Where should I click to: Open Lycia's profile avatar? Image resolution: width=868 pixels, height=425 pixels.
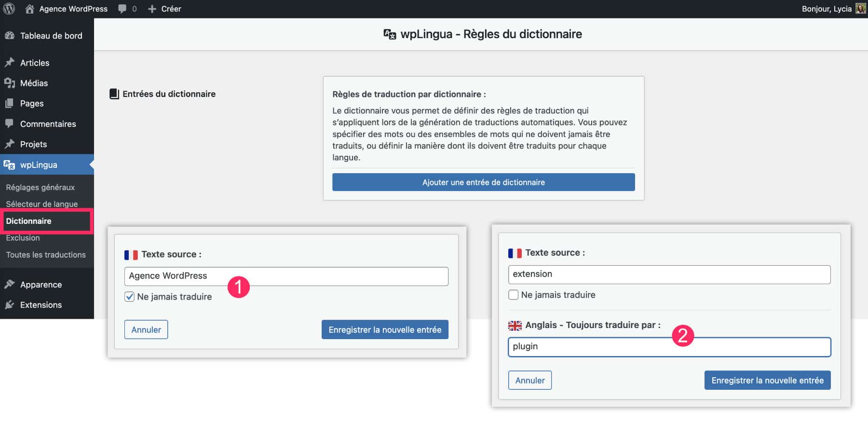tap(861, 9)
